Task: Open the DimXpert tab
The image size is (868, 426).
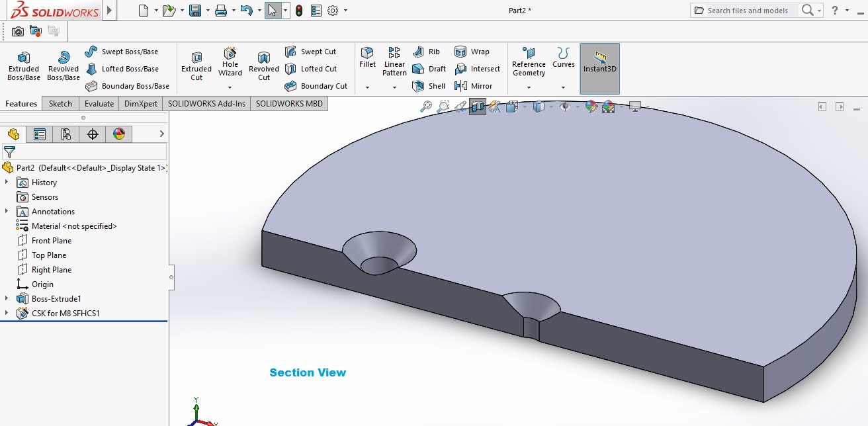Action: (141, 104)
